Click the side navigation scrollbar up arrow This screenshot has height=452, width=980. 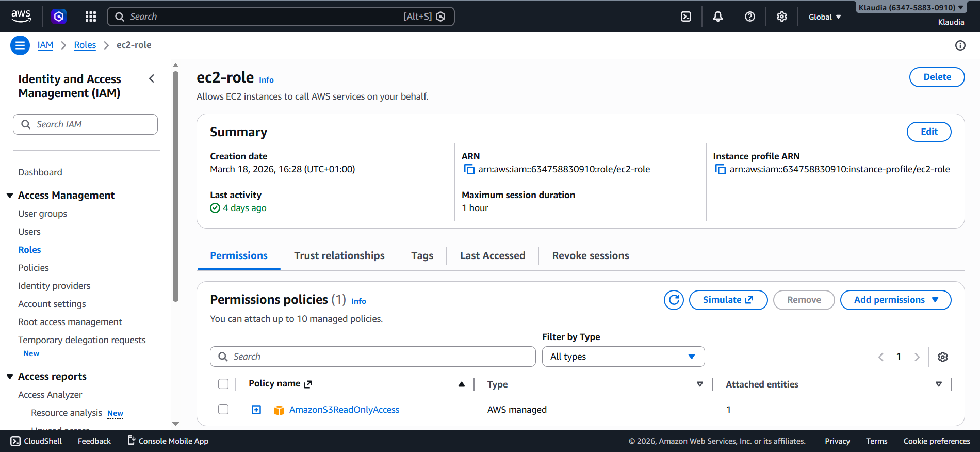tap(175, 66)
